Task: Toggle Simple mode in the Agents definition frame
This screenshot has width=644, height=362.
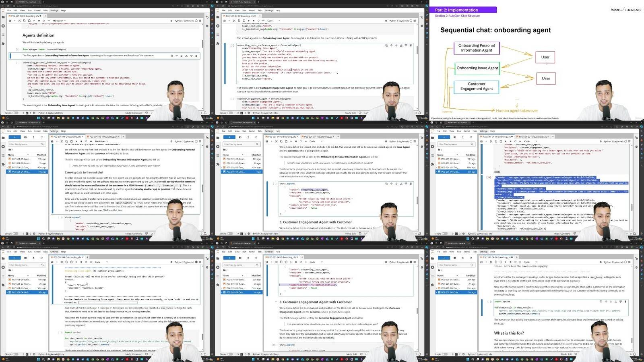Action: [x=15, y=113]
